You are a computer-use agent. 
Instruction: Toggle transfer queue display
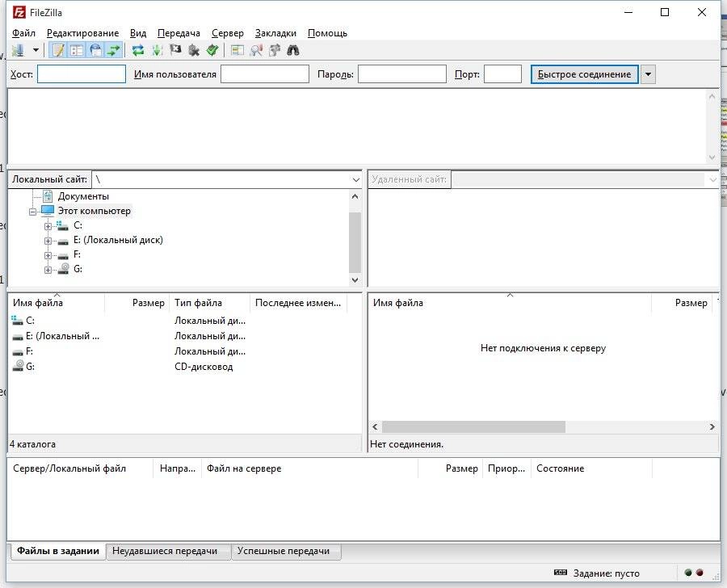(x=114, y=50)
